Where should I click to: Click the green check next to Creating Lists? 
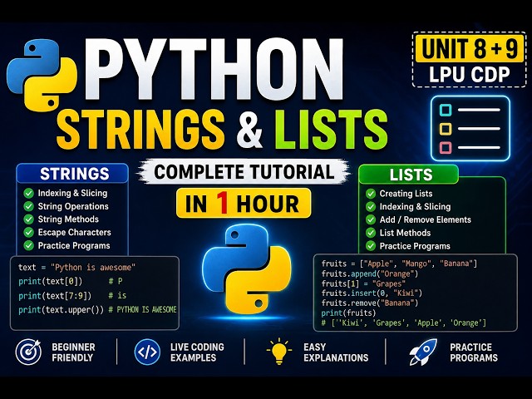pyautogui.click(x=371, y=194)
